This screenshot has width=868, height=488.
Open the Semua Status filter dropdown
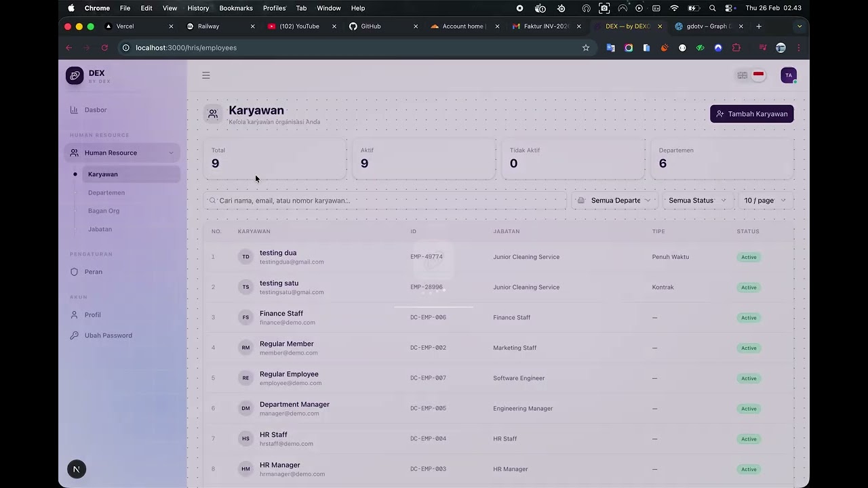point(697,201)
